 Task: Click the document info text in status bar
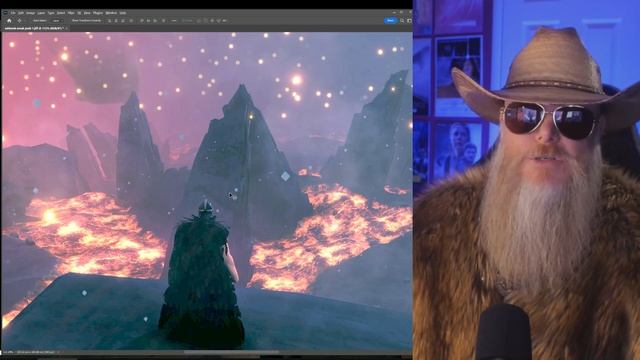click(x=36, y=352)
